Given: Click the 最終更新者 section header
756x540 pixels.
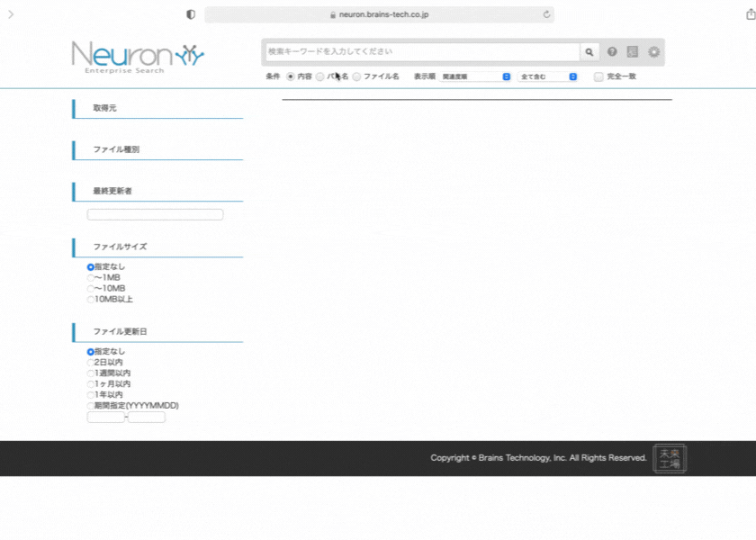Looking at the screenshot, I should 157,192.
